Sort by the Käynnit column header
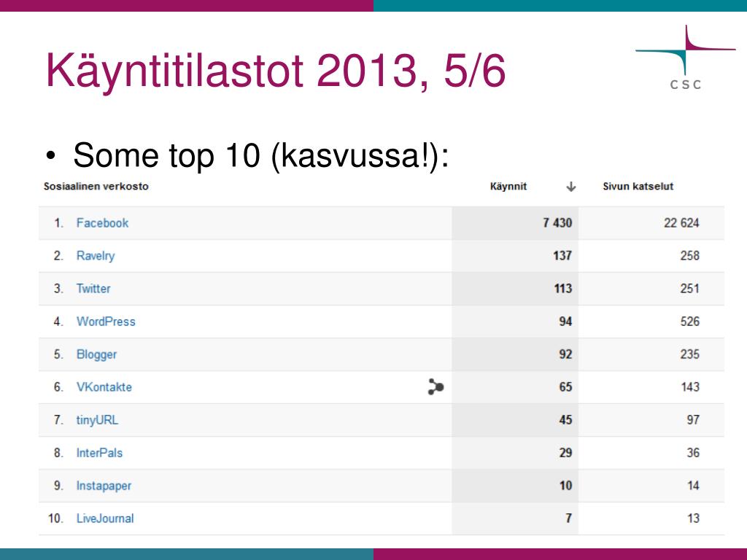Viewport: 747px width, 560px height. click(508, 187)
